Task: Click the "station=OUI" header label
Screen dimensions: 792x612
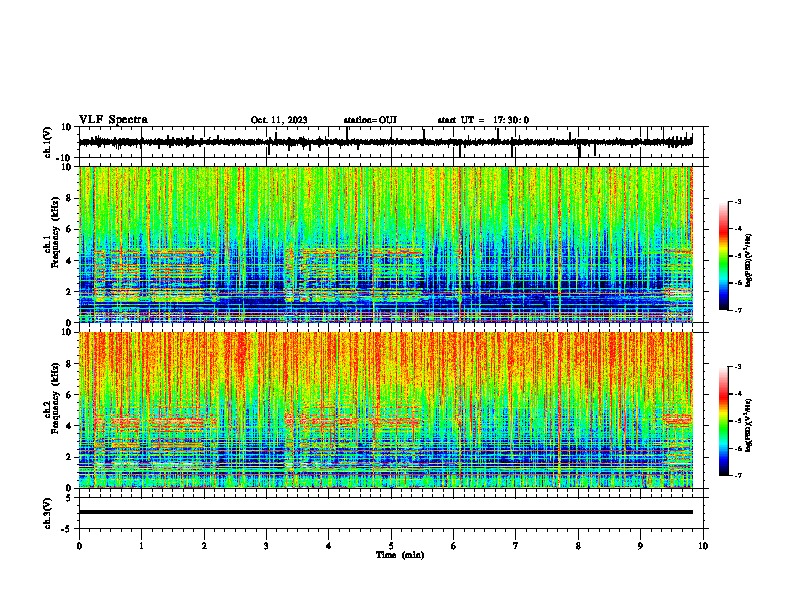Action: pyautogui.click(x=370, y=120)
